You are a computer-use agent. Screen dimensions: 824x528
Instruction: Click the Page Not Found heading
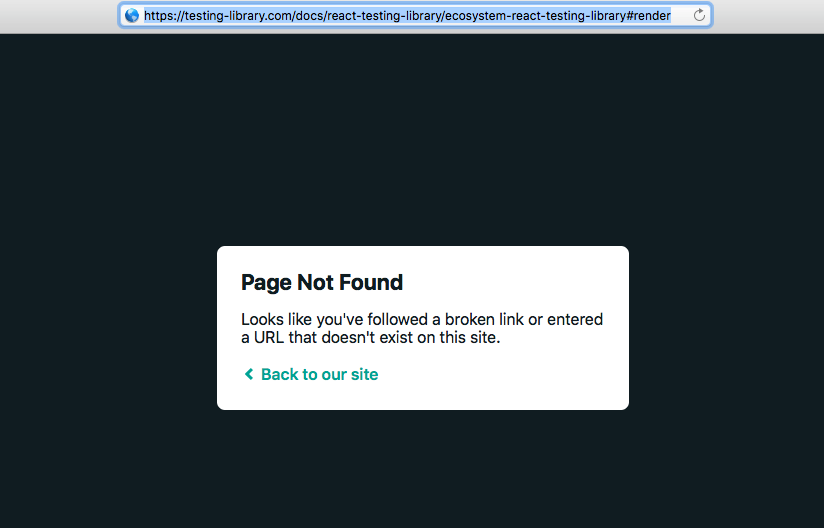coord(322,282)
